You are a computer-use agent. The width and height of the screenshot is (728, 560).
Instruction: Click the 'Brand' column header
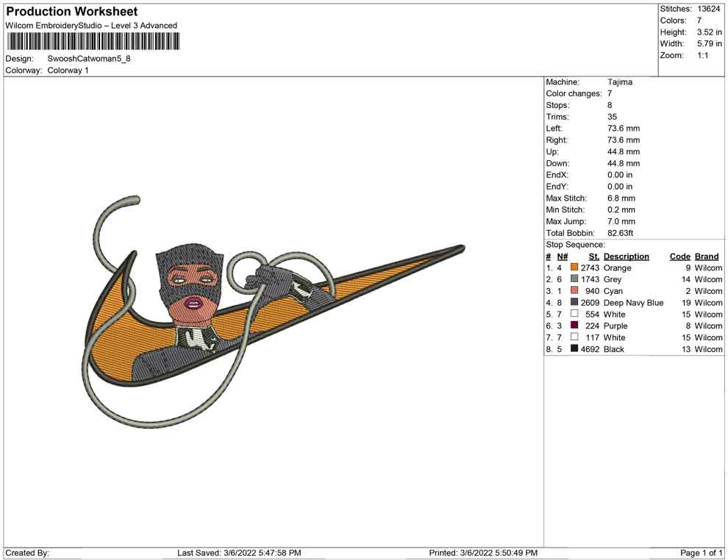pos(707,256)
